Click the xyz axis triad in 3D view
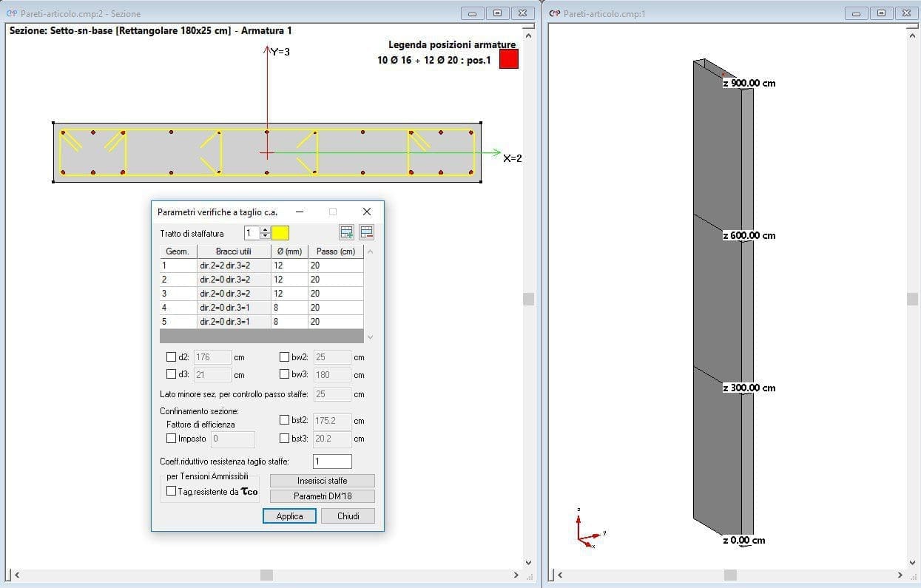 coord(590,528)
